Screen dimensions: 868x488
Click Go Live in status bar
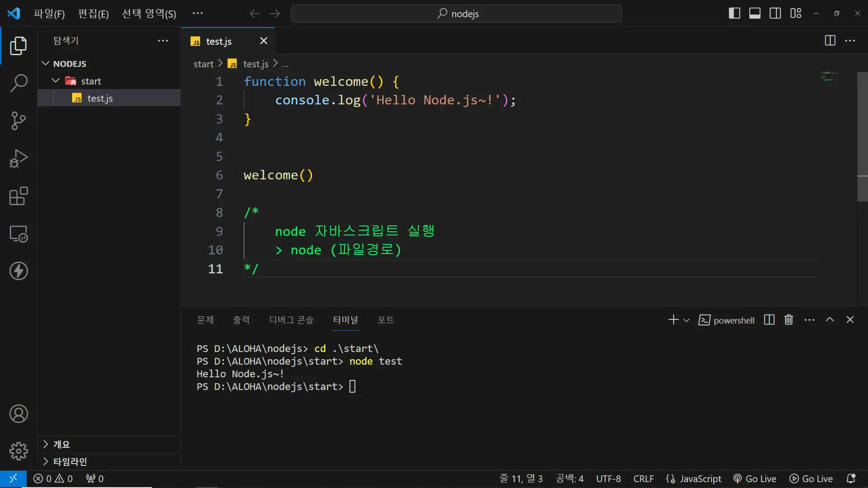pos(755,479)
